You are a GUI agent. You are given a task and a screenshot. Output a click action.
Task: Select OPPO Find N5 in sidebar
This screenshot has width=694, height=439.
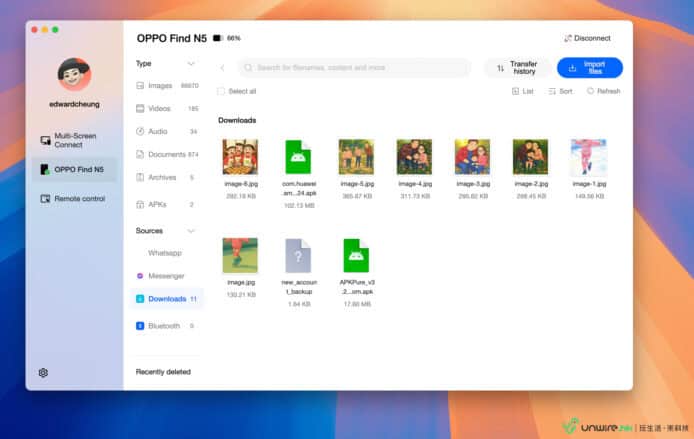click(74, 169)
